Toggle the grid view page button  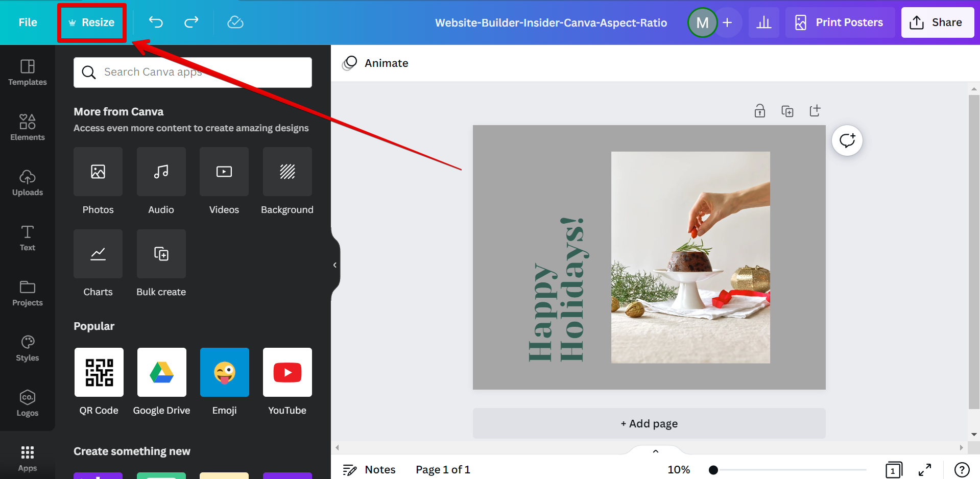[x=894, y=469]
